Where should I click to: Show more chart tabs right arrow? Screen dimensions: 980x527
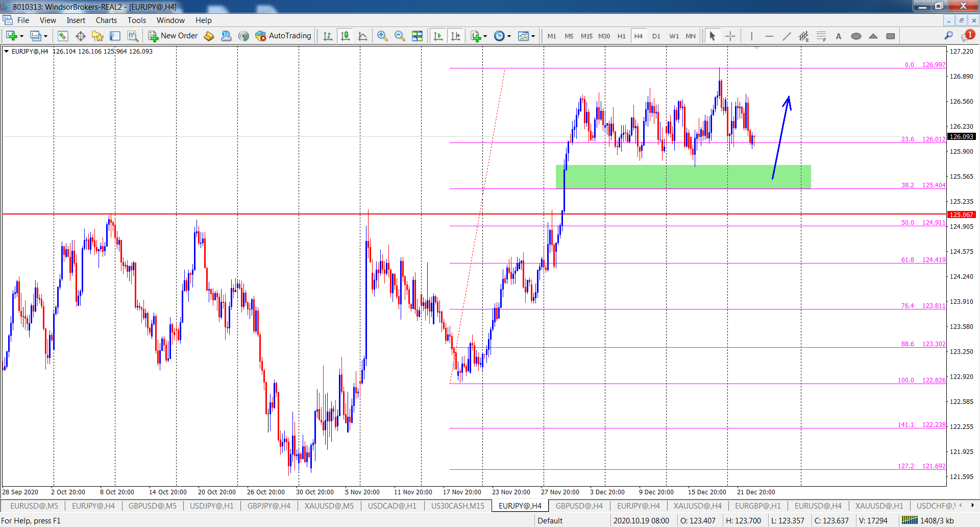point(972,506)
